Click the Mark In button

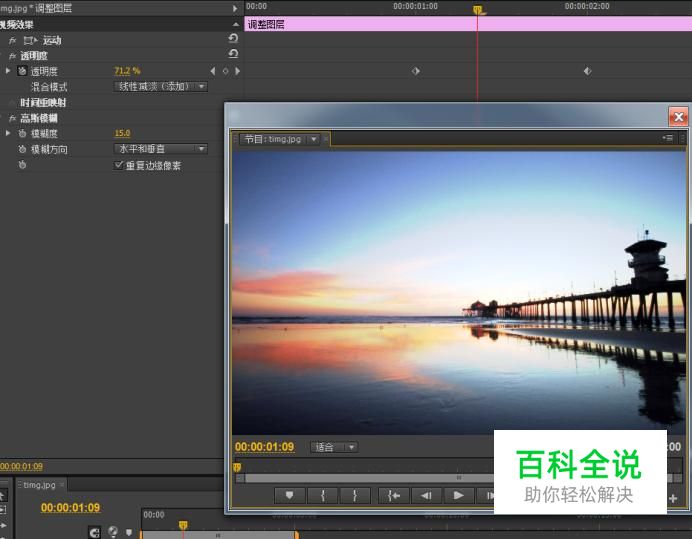coord(322,495)
